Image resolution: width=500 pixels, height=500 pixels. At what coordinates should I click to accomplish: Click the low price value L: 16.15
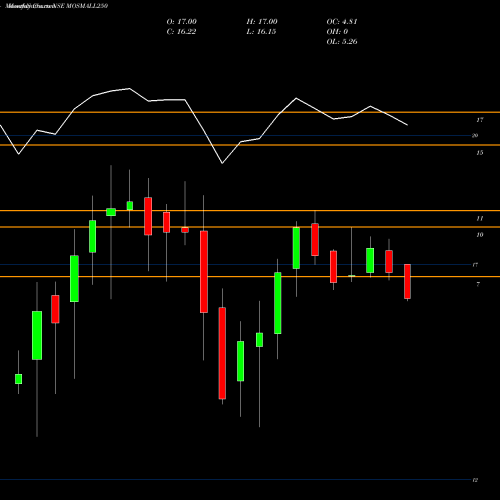coord(261,32)
